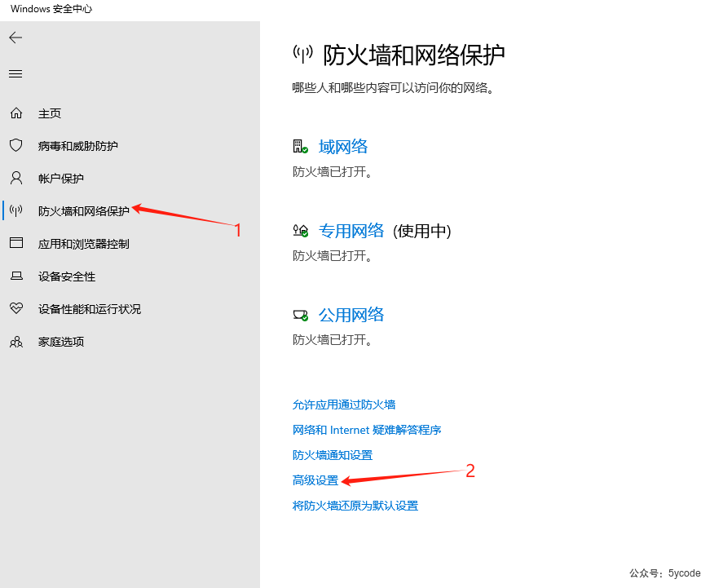710x588 pixels.
Task: Click the coffee cup icon beside 公用网络
Action: (300, 315)
